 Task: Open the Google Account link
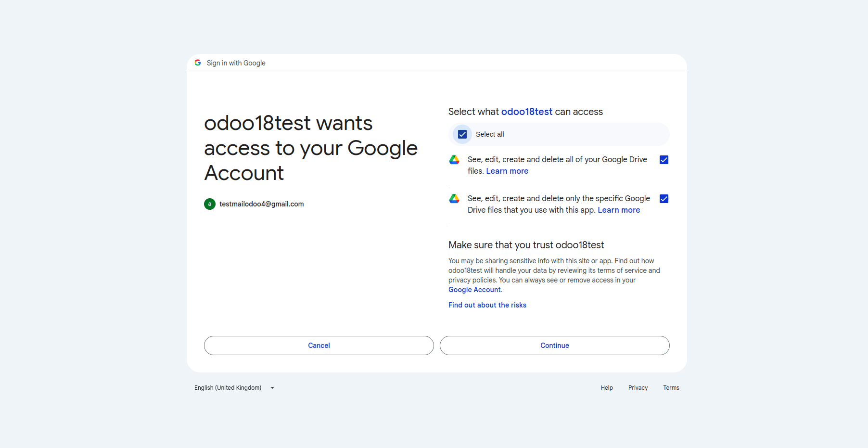(x=474, y=290)
